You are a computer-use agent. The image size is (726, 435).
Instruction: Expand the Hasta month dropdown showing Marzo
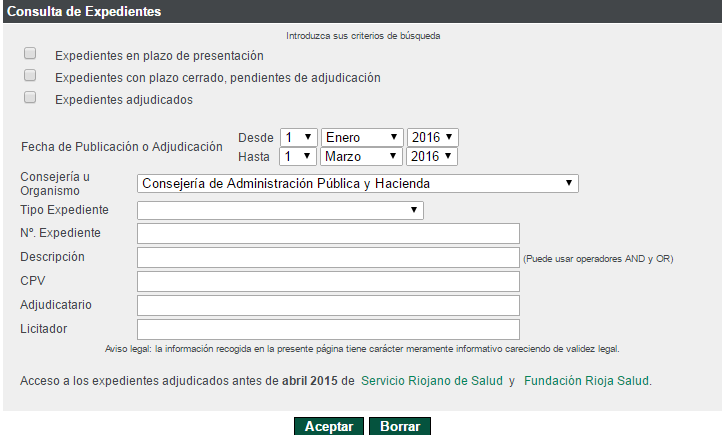tap(362, 157)
